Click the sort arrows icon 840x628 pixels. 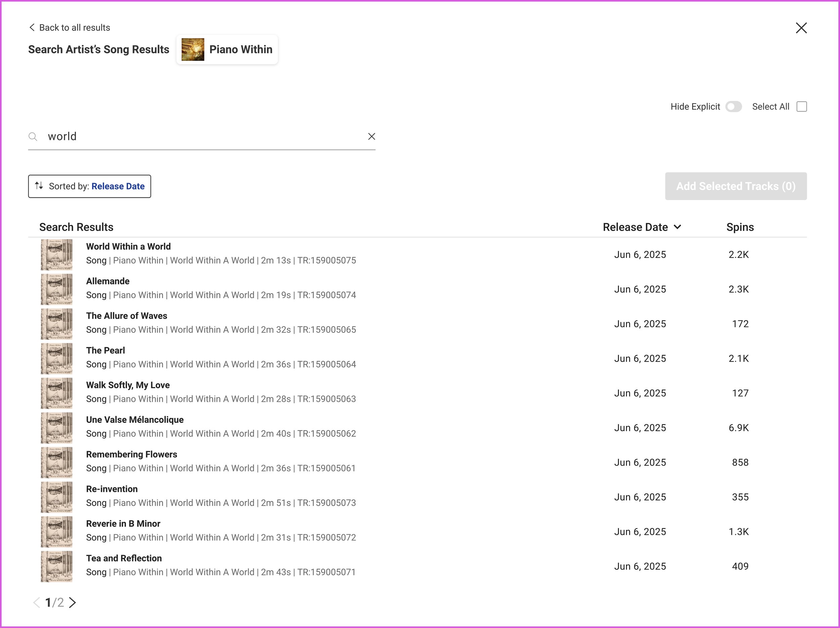[x=39, y=186]
